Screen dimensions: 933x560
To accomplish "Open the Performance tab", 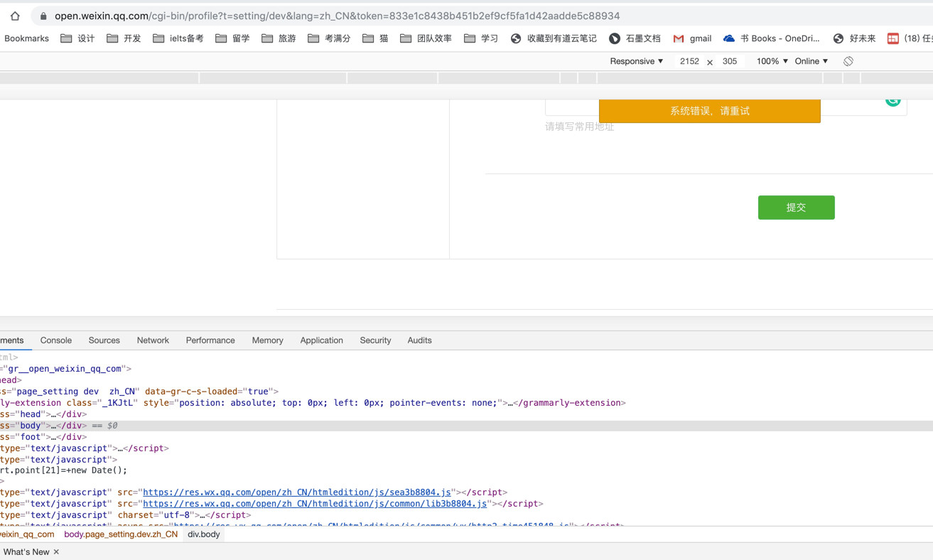I will (x=210, y=340).
